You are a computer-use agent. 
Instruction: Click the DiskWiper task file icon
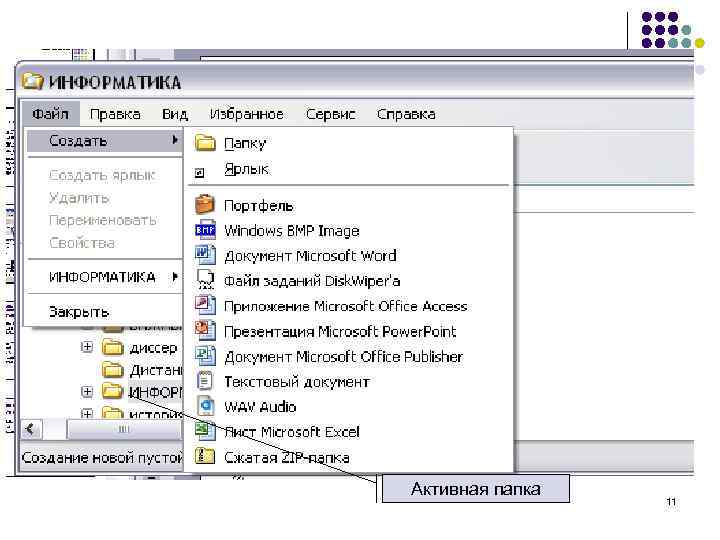[205, 279]
